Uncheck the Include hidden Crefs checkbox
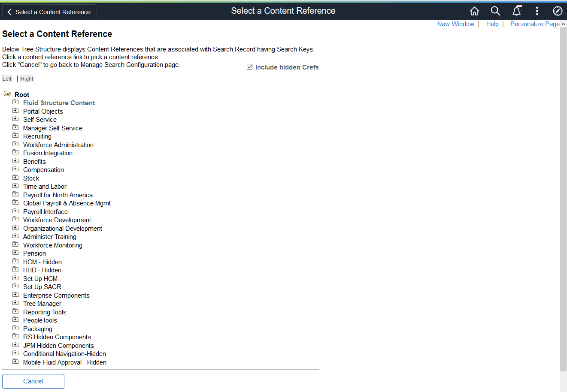Screen dimensions: 567x392 [249, 66]
